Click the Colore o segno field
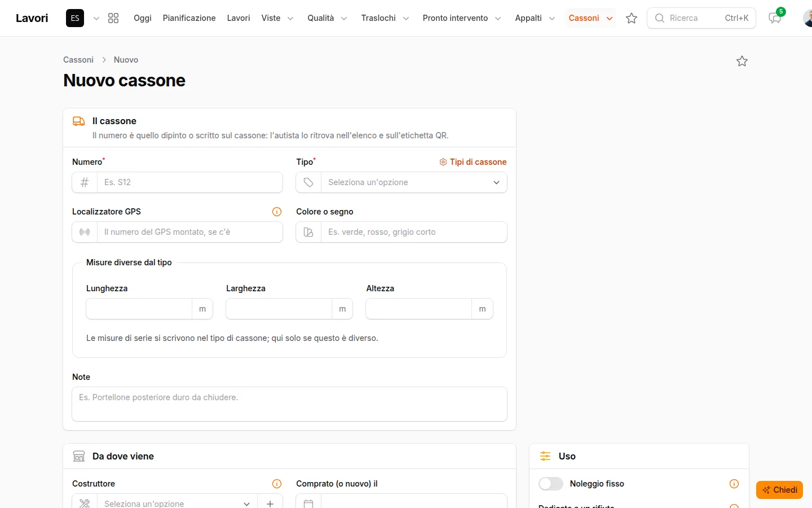This screenshot has height=508, width=812. point(414,232)
